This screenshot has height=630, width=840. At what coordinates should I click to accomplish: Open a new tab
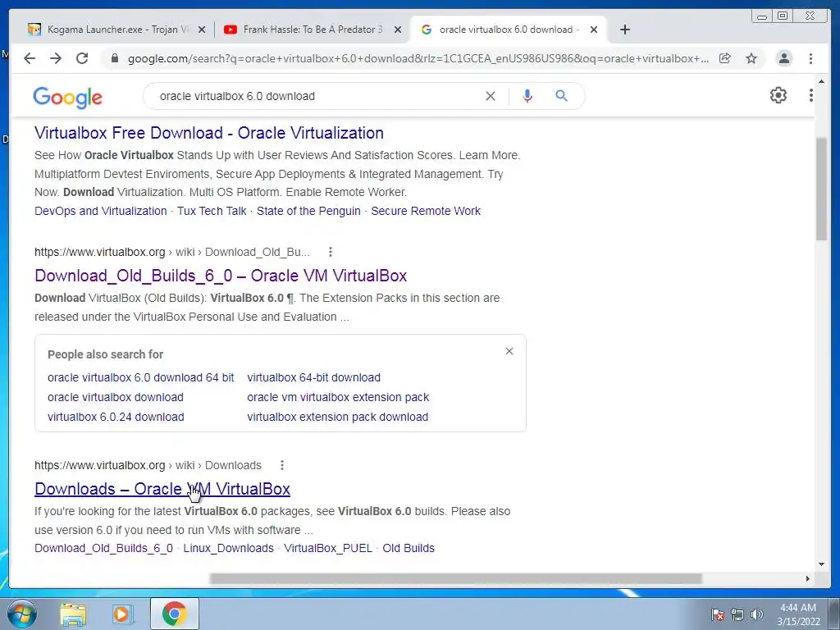(624, 30)
